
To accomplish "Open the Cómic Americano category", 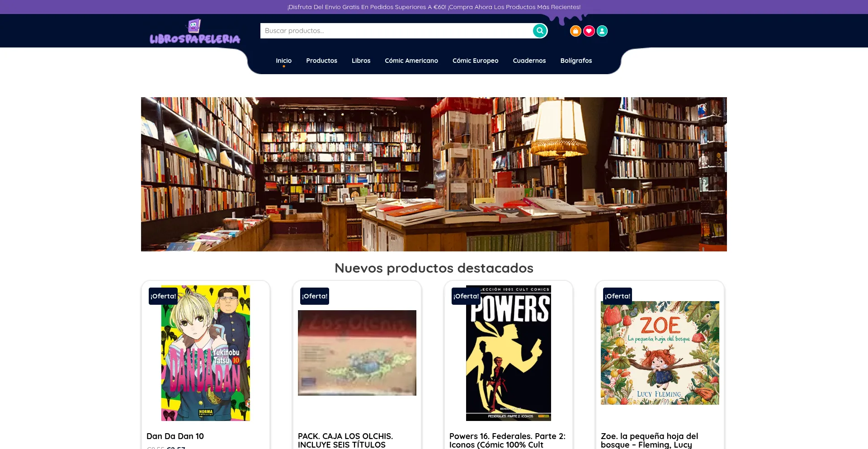I will pyautogui.click(x=411, y=60).
